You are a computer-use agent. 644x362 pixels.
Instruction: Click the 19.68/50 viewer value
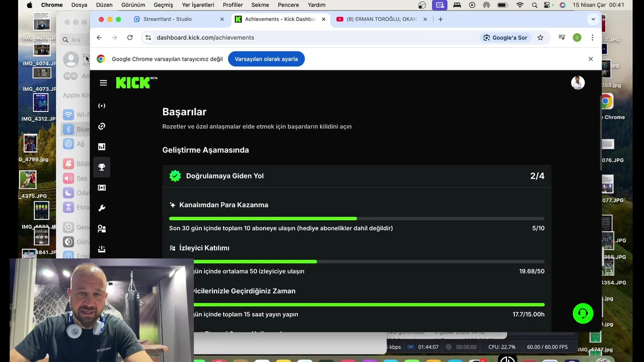click(x=532, y=271)
